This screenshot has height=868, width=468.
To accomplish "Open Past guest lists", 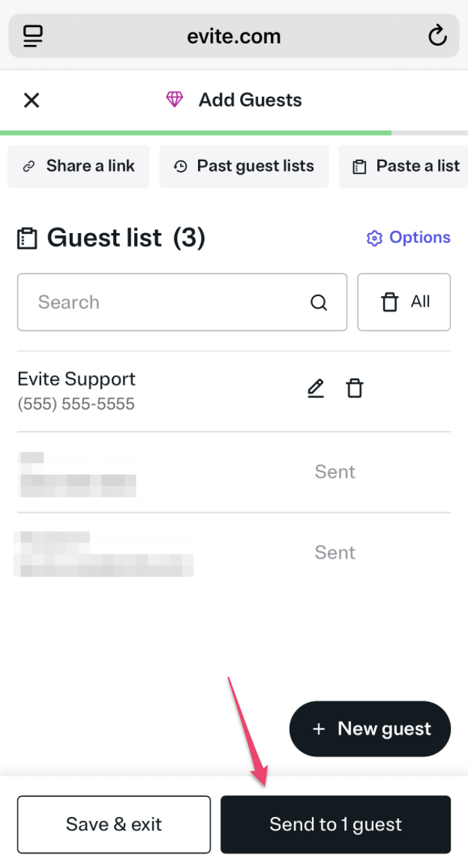I will [x=244, y=166].
